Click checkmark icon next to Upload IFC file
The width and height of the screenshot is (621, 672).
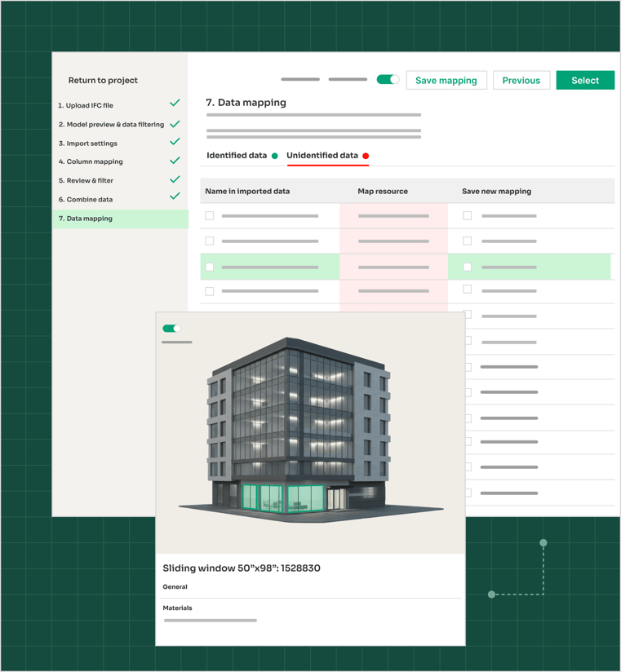[175, 104]
